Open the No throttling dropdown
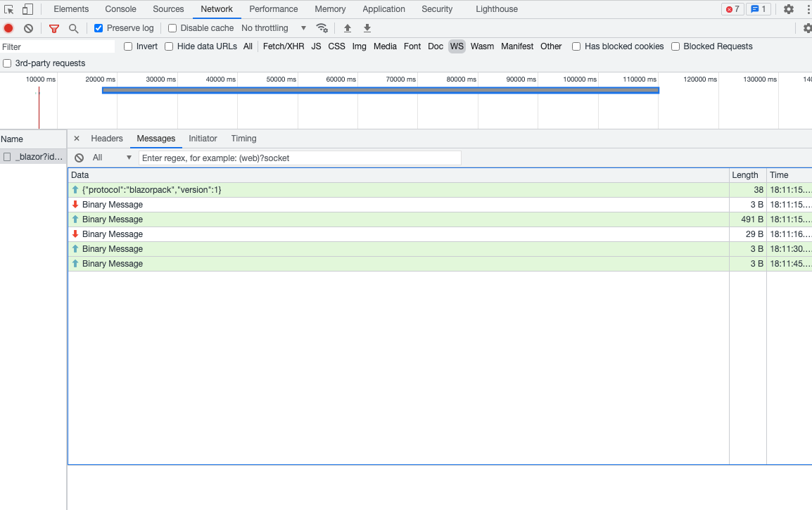 tap(274, 28)
